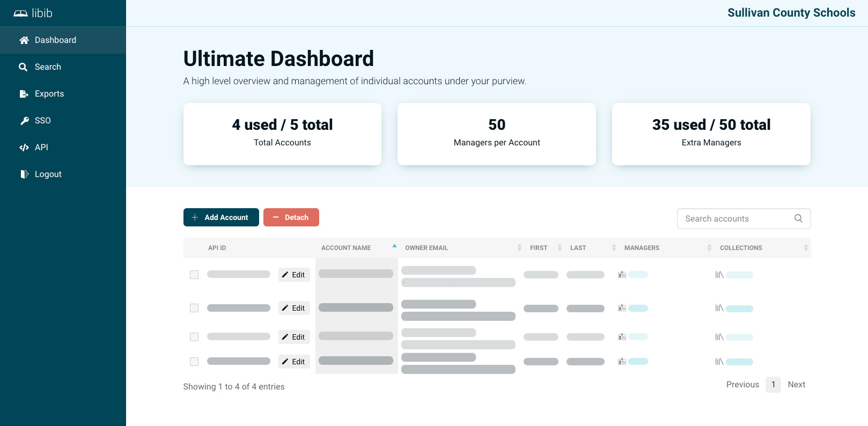Click the collections library icon in first row

719,275
